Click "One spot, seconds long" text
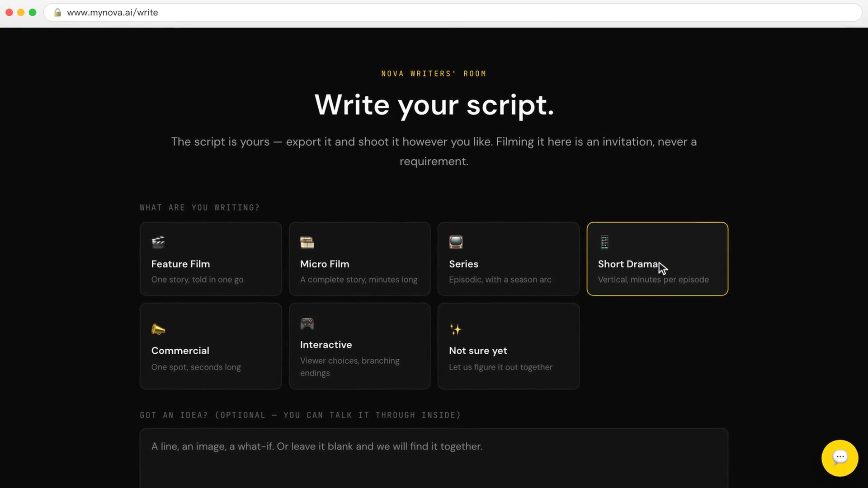 (x=196, y=367)
